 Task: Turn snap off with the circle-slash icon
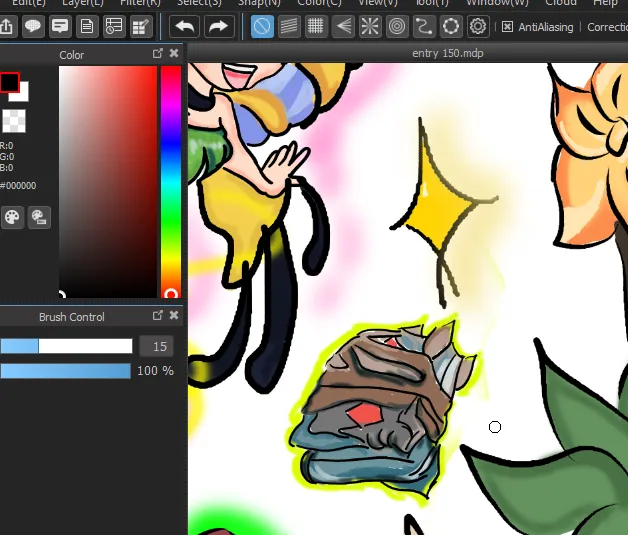tap(262, 27)
